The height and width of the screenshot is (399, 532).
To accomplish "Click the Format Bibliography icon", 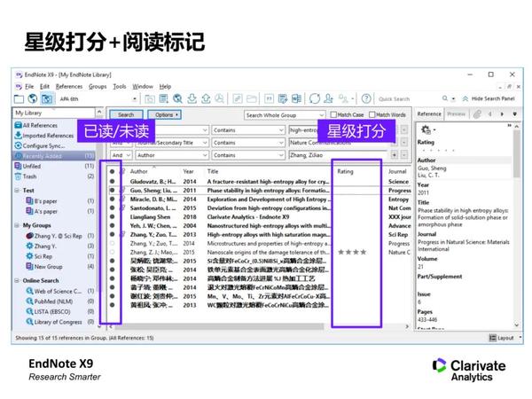I will pos(283,98).
